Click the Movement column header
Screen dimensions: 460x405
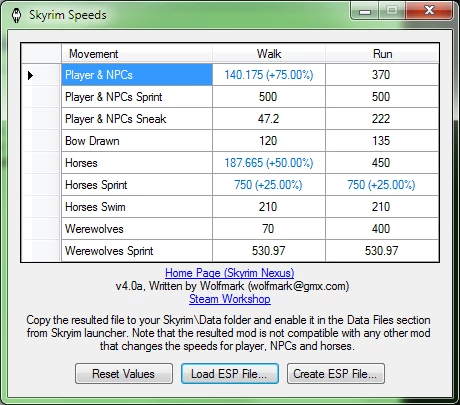click(137, 54)
